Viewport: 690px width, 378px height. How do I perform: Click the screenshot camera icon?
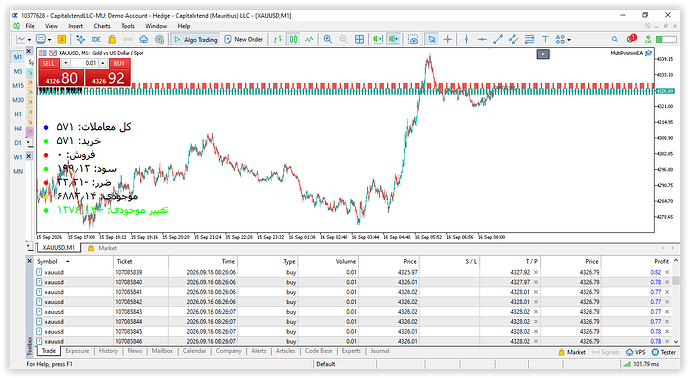tap(413, 40)
